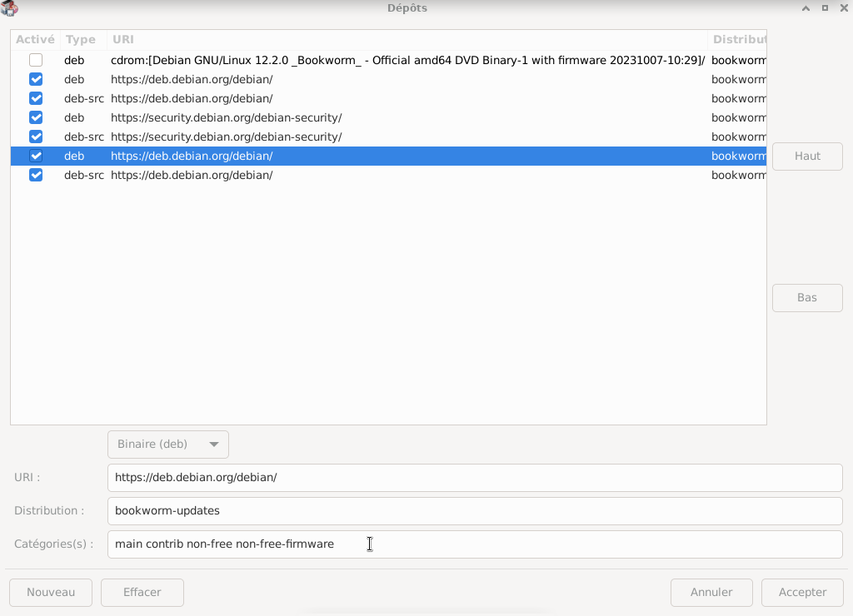This screenshot has width=853, height=616.
Task: Sort by the Activé column header
Action: click(x=35, y=40)
